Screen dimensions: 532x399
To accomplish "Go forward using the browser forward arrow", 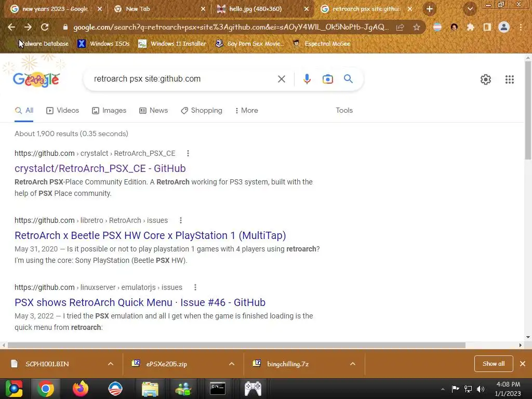I will tap(28, 27).
